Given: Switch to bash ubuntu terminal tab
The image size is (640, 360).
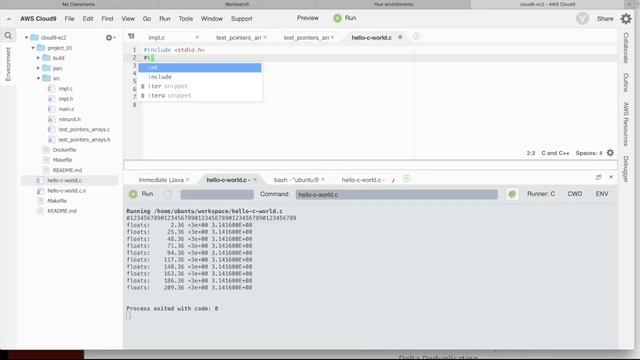Looking at the screenshot, I should pyautogui.click(x=296, y=180).
